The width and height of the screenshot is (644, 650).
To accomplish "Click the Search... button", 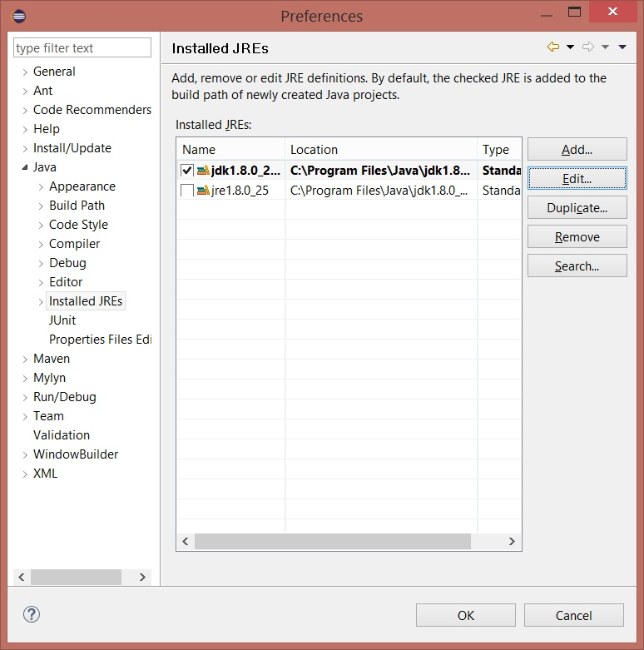I will coord(577,265).
